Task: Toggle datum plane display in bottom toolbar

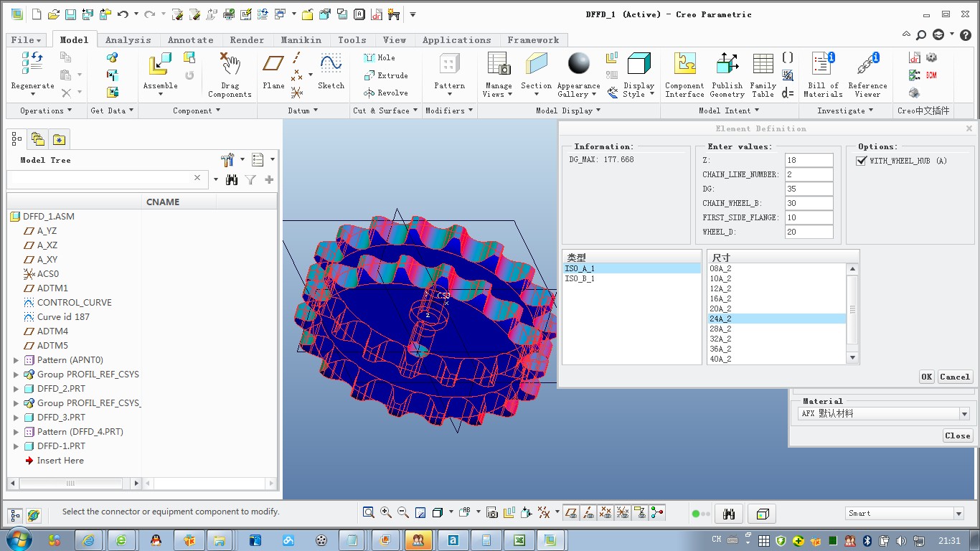Action: pos(571,512)
